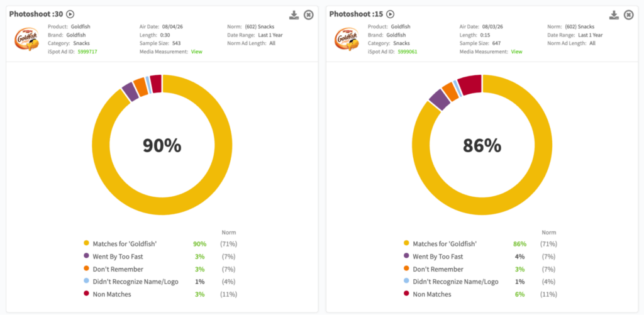Viewport: 644px width, 315px height.
Task: Play the Photoshoot :30 ad video
Action: tap(70, 14)
